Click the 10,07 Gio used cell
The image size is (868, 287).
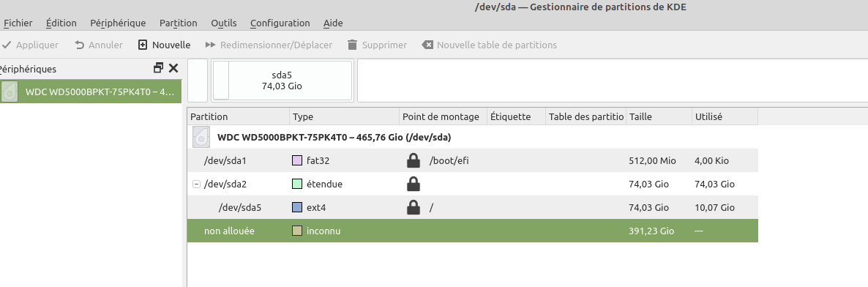pos(714,208)
